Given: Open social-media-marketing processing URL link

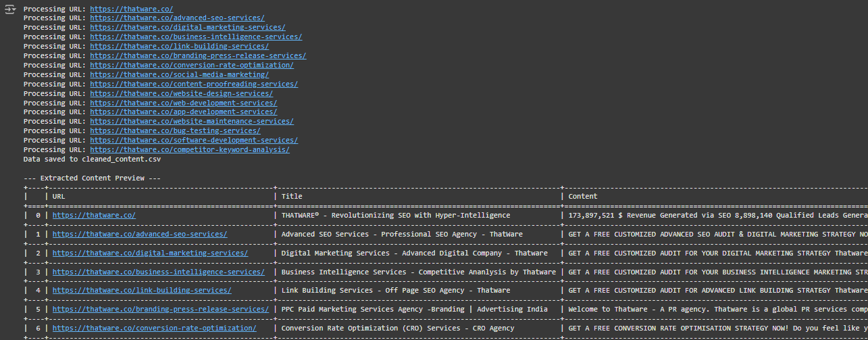Looking at the screenshot, I should tap(179, 75).
